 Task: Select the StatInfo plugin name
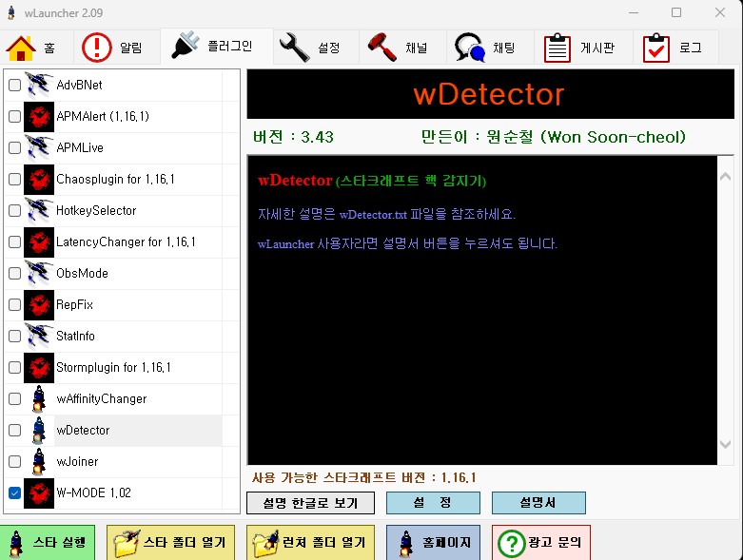pos(75,336)
